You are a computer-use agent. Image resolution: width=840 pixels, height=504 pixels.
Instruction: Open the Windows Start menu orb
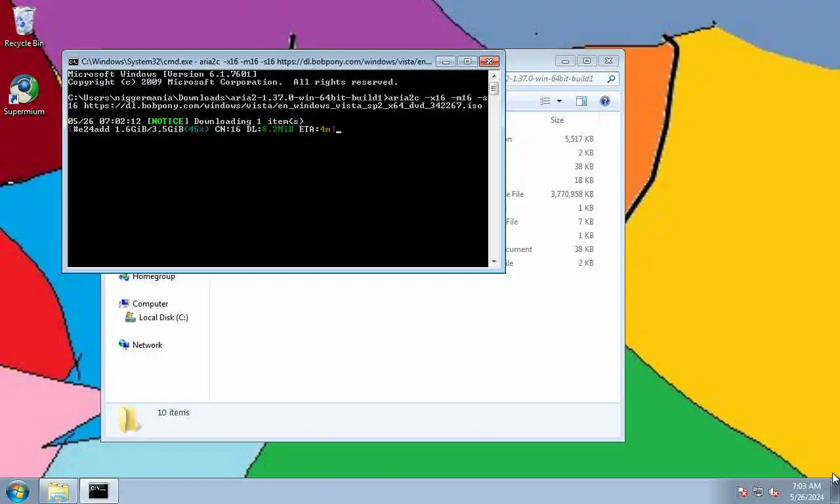click(18, 491)
